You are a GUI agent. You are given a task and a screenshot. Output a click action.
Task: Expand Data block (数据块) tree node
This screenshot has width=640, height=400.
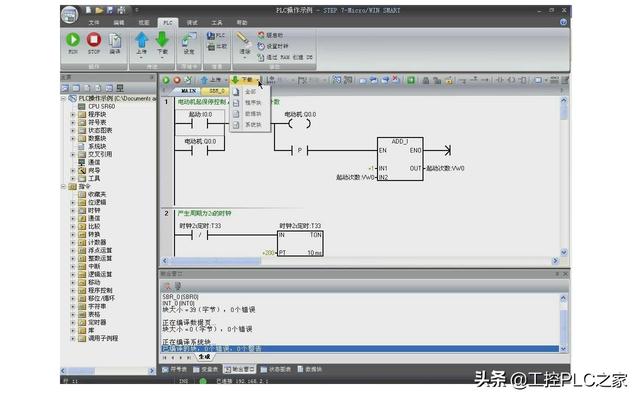click(73, 138)
